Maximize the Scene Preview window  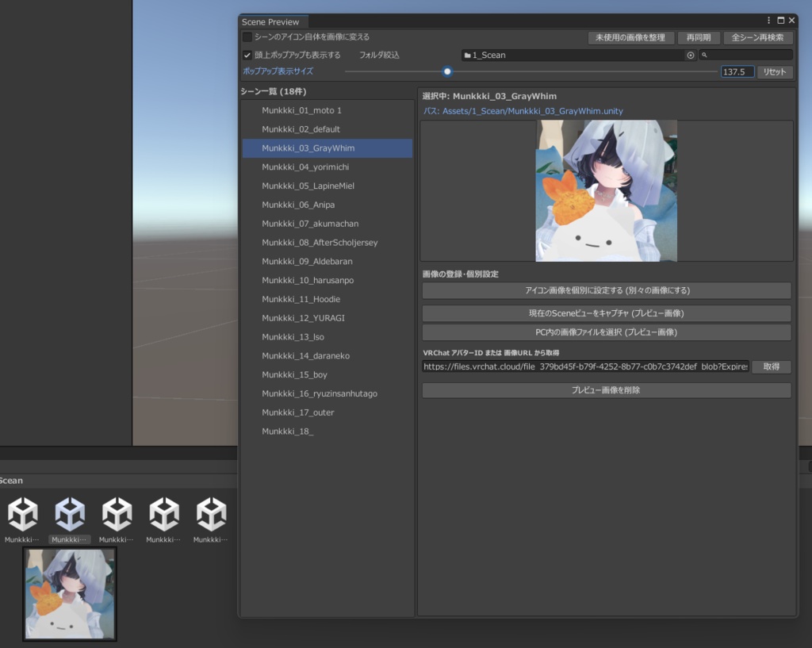(x=780, y=20)
